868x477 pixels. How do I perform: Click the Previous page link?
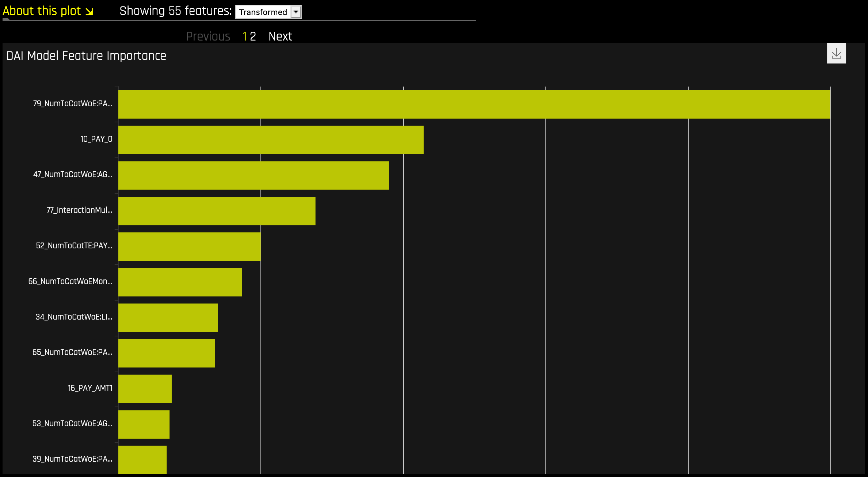pyautogui.click(x=208, y=36)
